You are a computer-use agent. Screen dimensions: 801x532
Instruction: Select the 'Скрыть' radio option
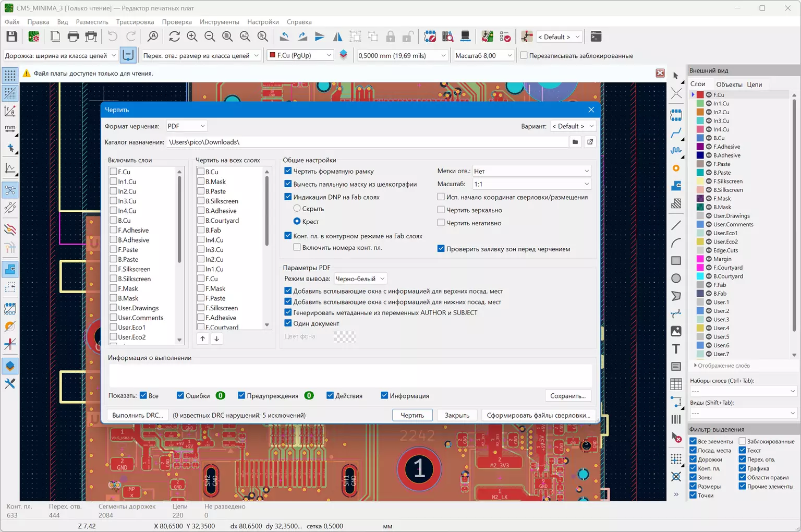coord(297,209)
